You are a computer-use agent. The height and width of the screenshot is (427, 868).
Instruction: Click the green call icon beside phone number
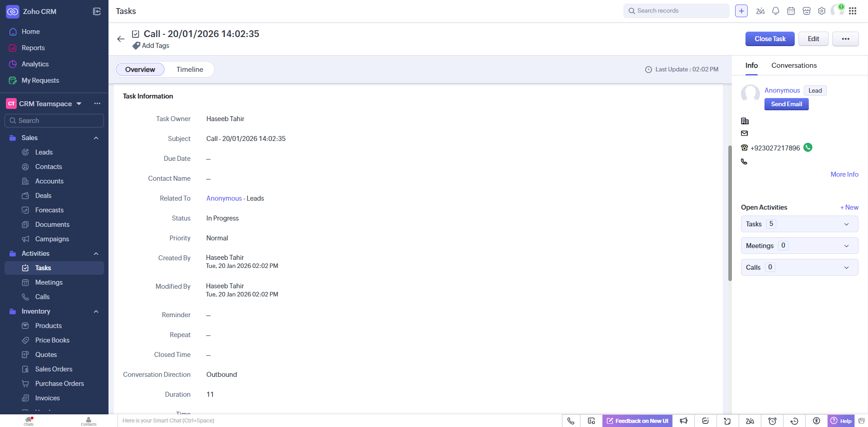pyautogui.click(x=808, y=147)
